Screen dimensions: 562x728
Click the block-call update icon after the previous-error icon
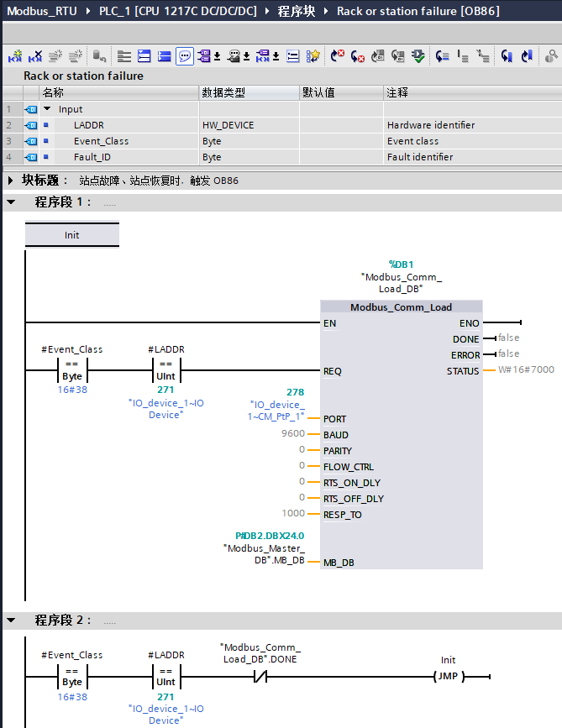[x=378, y=56]
